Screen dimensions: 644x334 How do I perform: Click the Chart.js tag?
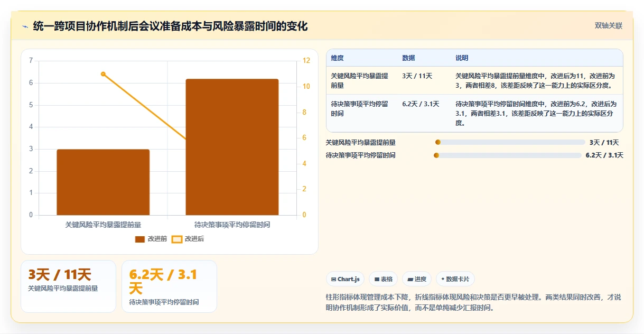click(345, 279)
